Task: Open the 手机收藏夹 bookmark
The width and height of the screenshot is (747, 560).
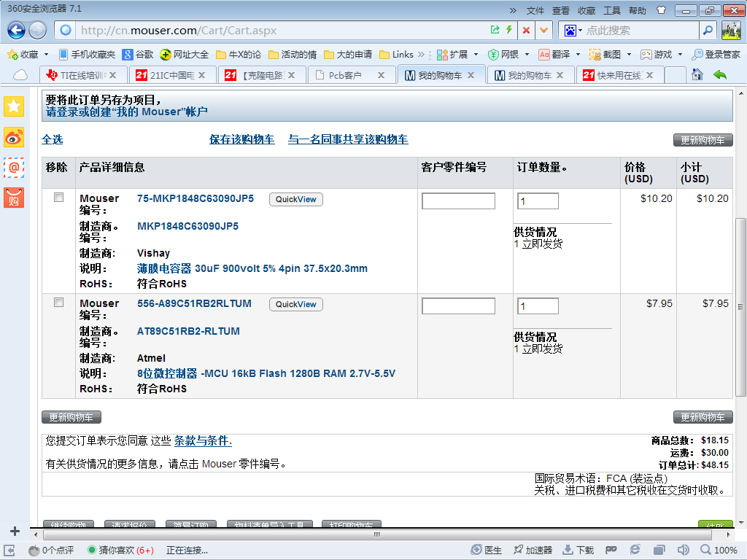Action: pos(87,54)
